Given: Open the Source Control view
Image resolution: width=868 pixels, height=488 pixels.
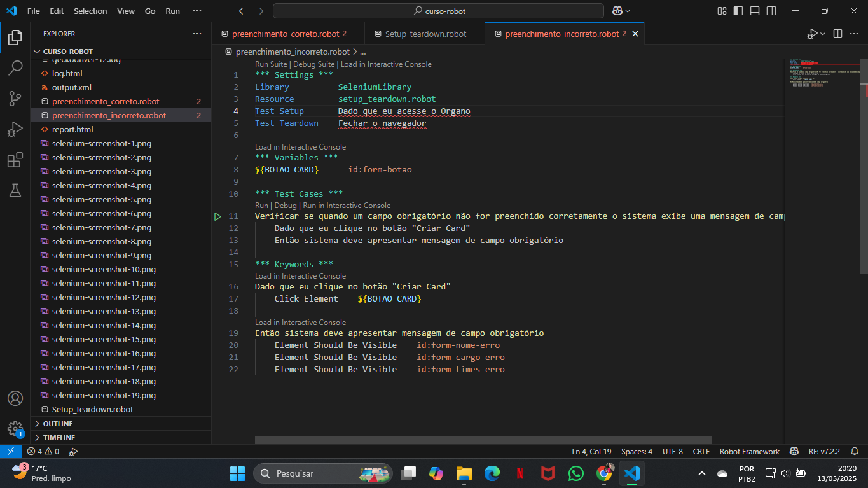Looking at the screenshot, I should point(15,99).
